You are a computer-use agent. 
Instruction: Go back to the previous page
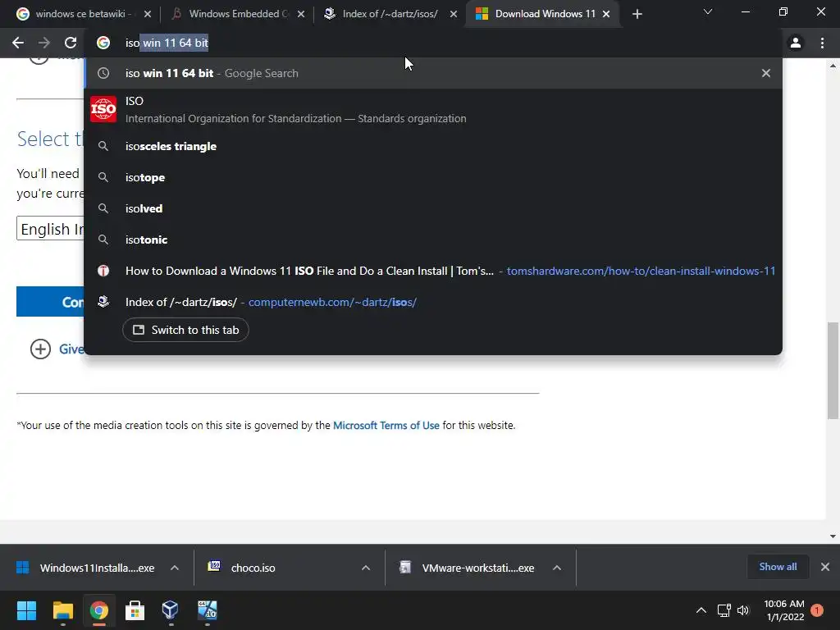[x=18, y=43]
